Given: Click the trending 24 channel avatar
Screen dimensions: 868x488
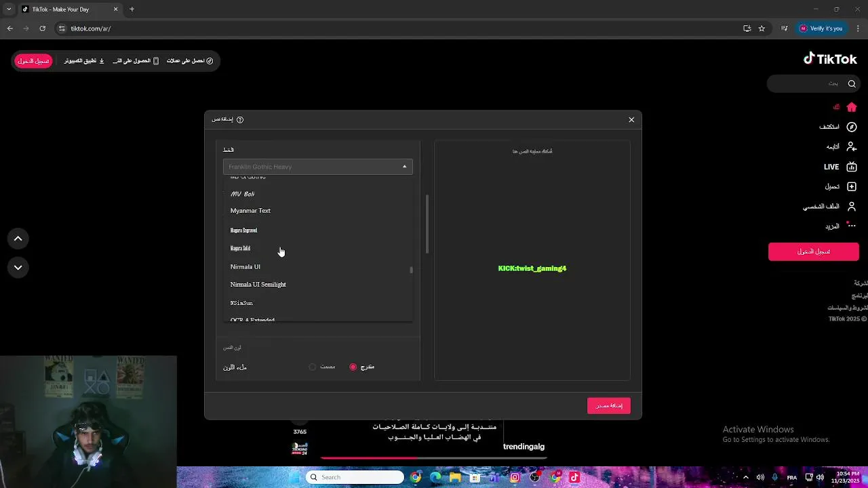Looking at the screenshot, I should [x=300, y=448].
